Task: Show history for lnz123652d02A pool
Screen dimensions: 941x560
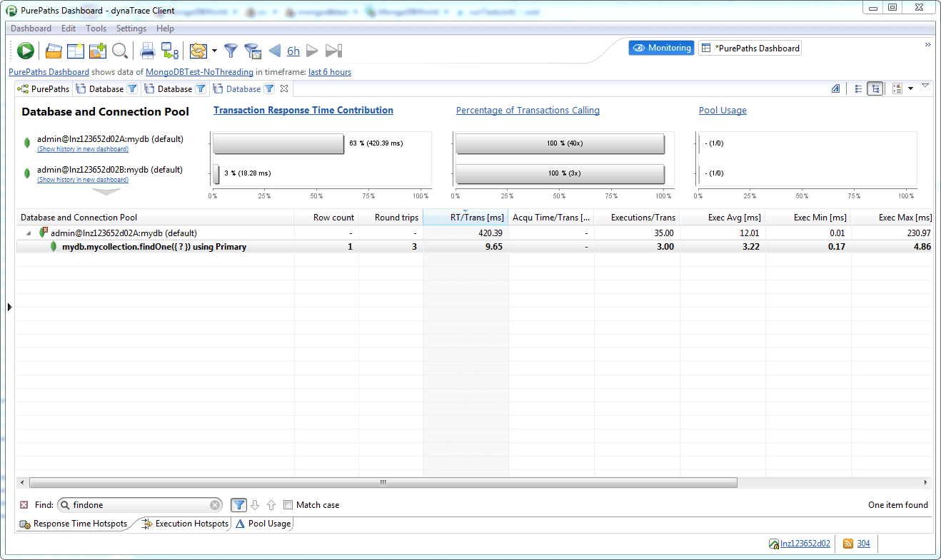Action: pos(83,149)
